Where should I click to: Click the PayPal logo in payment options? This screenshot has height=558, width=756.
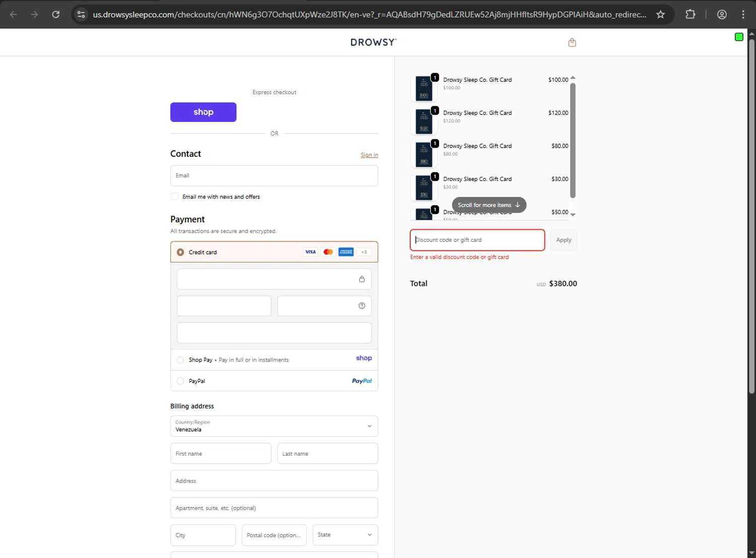point(362,381)
